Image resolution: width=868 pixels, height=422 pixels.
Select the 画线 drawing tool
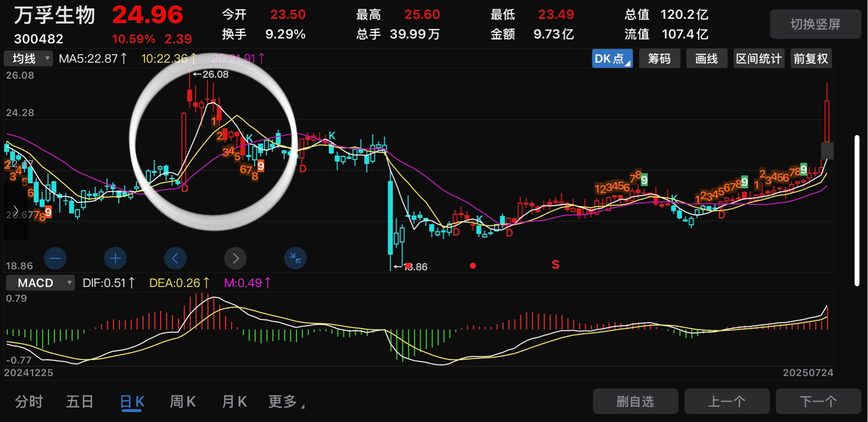pos(707,59)
